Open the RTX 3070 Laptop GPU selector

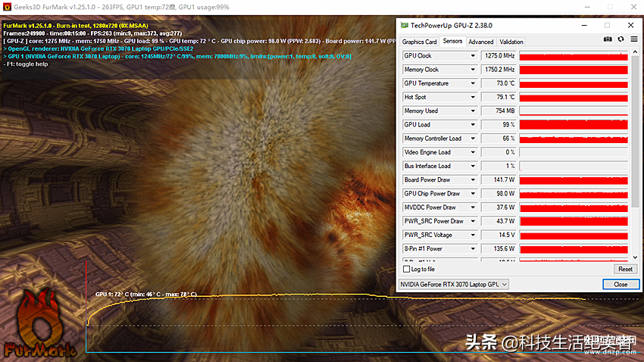[453, 285]
